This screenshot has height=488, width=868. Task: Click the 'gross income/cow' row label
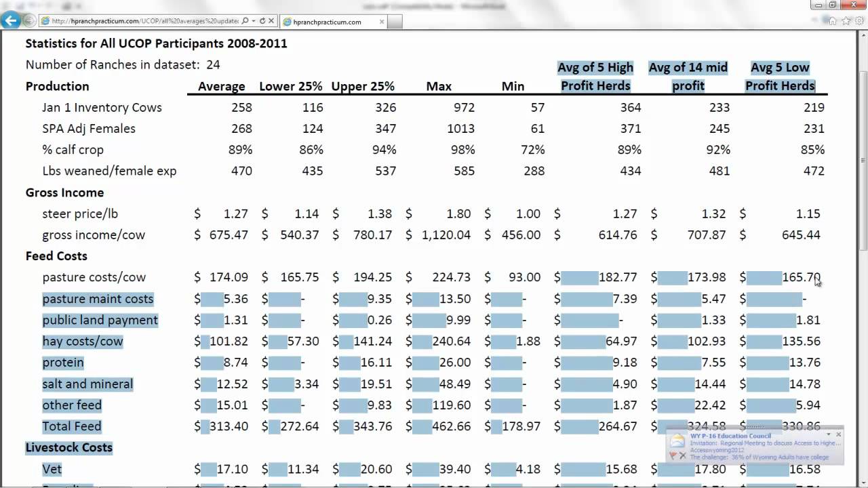(94, 235)
